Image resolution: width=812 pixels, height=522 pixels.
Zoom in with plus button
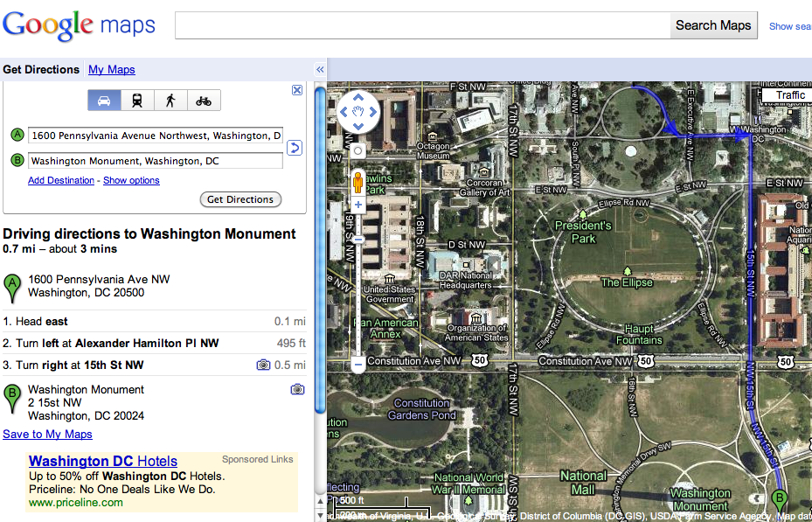[x=357, y=205]
